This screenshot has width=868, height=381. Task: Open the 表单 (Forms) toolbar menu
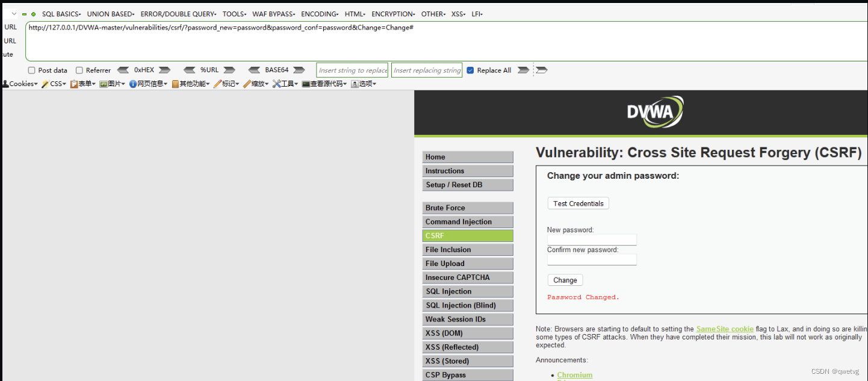(83, 84)
